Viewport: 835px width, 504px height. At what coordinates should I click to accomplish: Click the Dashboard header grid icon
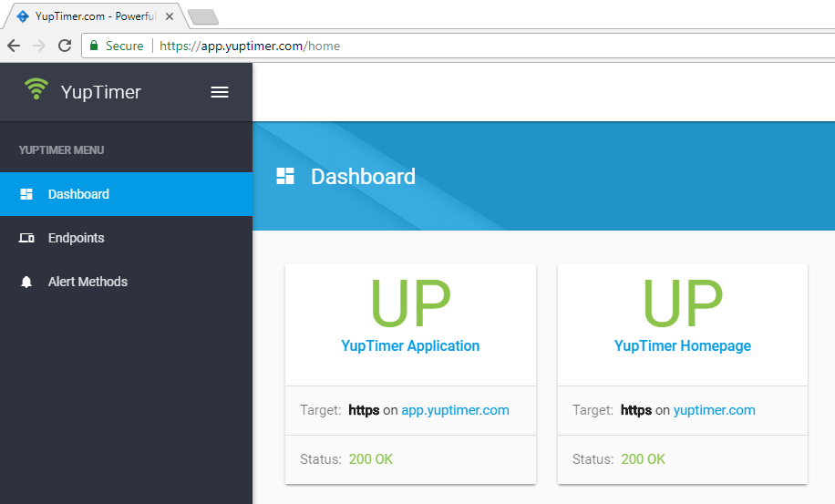(285, 176)
